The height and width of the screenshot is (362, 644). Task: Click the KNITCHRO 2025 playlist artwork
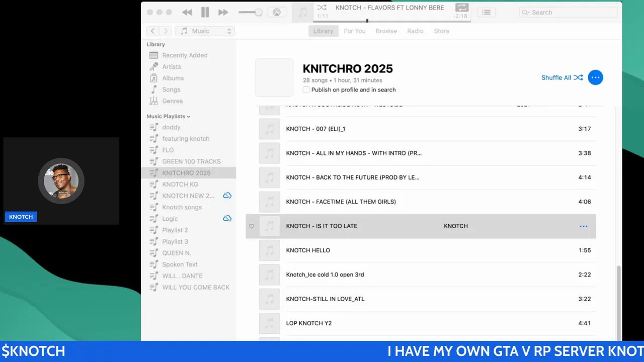274,77
